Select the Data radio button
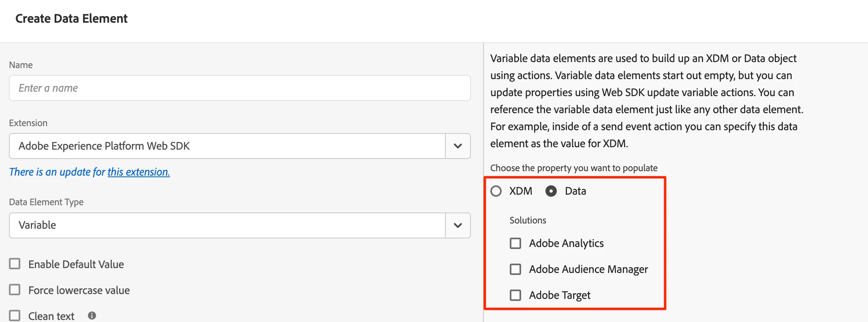 click(x=551, y=191)
